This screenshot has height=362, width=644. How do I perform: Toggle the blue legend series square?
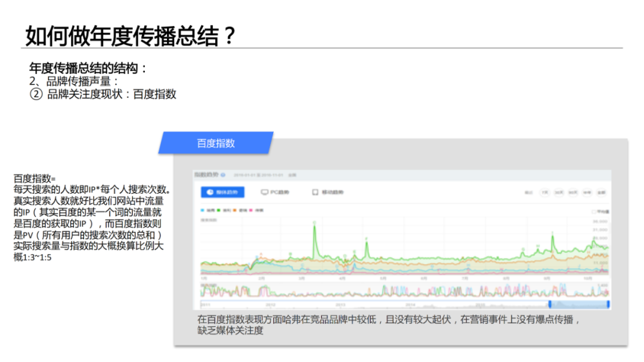[203, 210]
